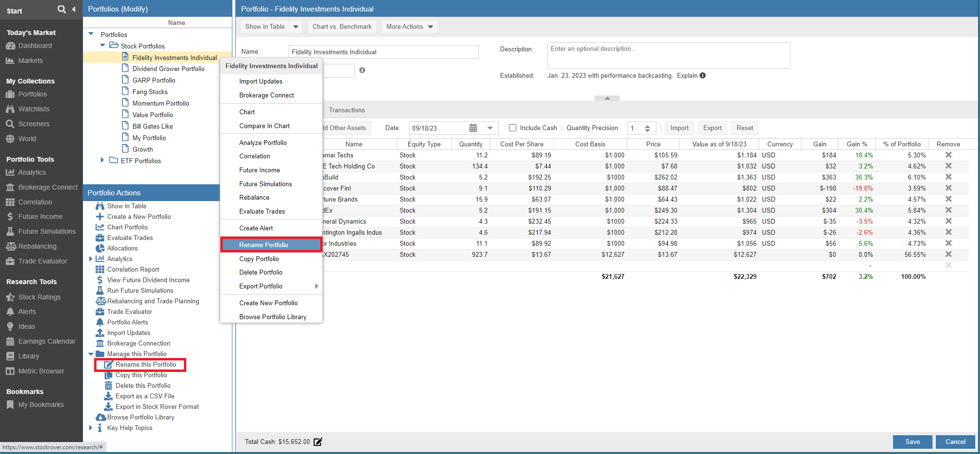Select the Dividend Grower Portfolio in the tree

(x=168, y=69)
